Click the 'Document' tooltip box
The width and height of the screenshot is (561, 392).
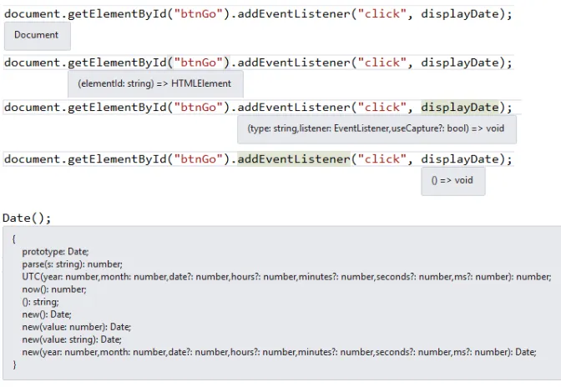(38, 36)
